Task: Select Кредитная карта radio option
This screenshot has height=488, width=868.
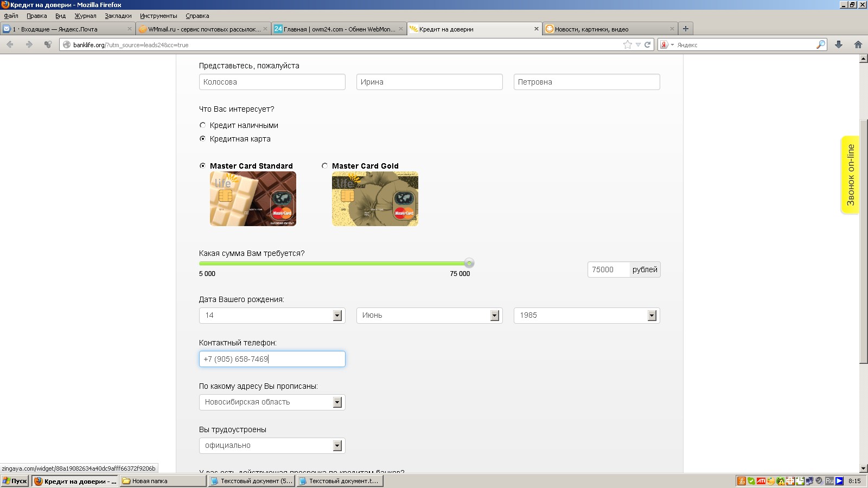Action: click(202, 139)
